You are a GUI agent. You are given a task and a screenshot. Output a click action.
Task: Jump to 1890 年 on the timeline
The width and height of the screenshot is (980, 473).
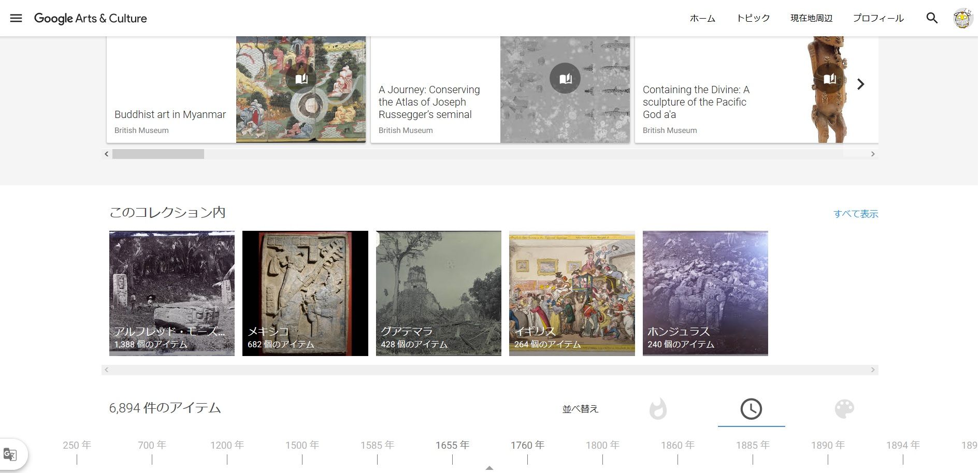tap(828, 445)
